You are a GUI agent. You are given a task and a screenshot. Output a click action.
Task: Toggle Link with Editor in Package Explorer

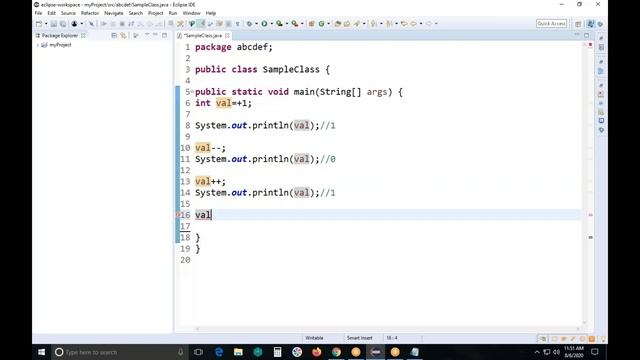click(x=123, y=36)
